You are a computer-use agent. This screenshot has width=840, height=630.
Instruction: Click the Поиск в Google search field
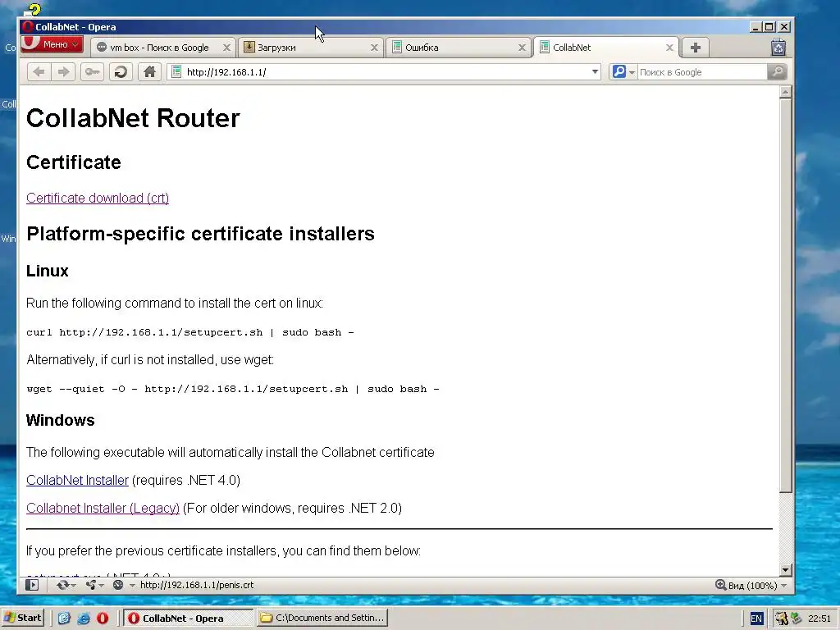coord(702,72)
